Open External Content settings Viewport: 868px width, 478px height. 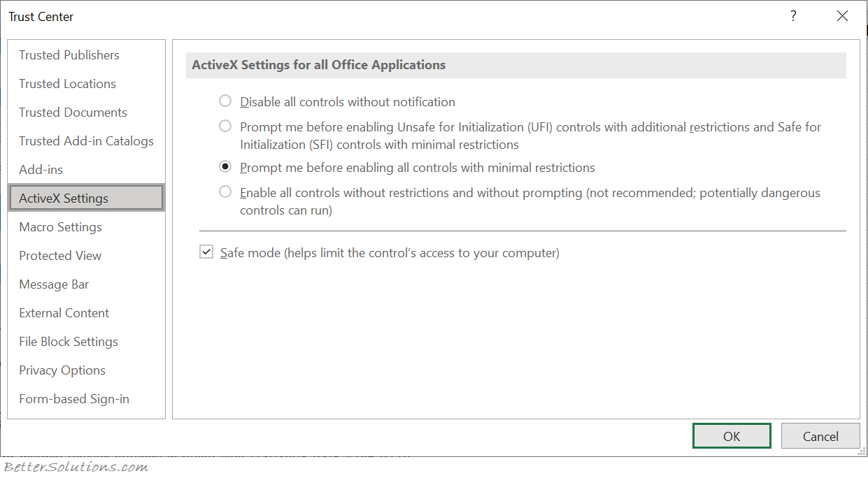coord(64,312)
